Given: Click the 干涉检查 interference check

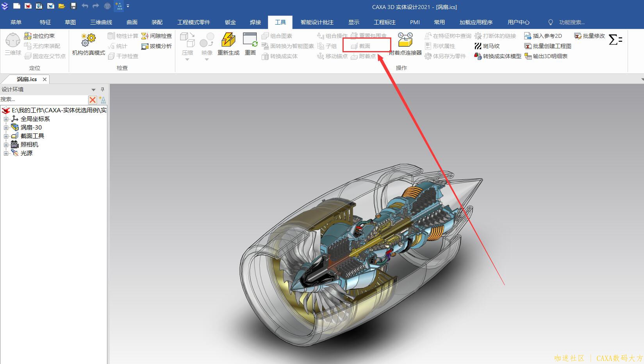Looking at the screenshot, I should point(123,56).
